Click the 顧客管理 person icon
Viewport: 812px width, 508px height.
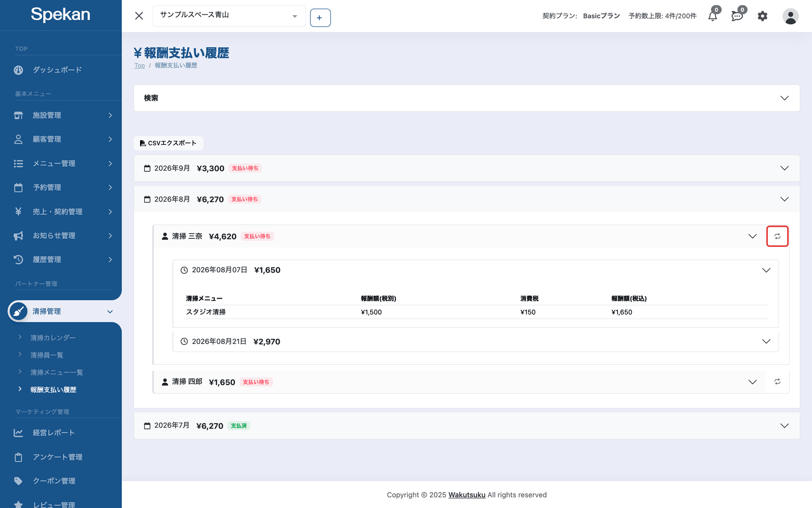(18, 139)
